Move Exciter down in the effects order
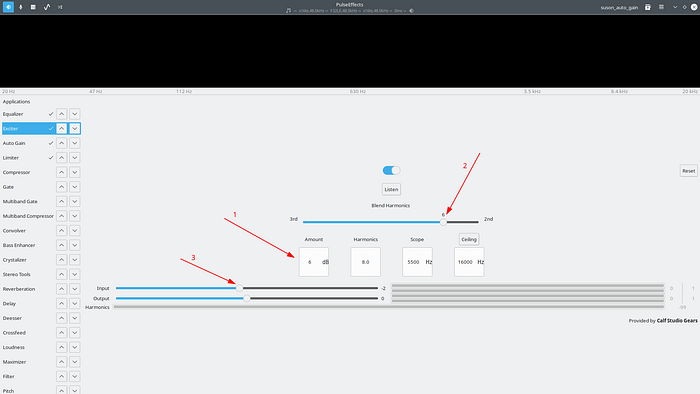700x394 pixels. (x=75, y=129)
